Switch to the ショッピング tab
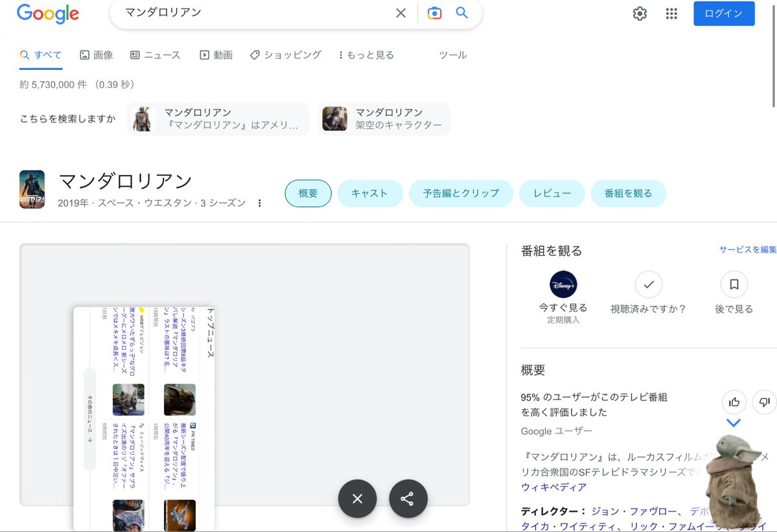 [x=286, y=55]
